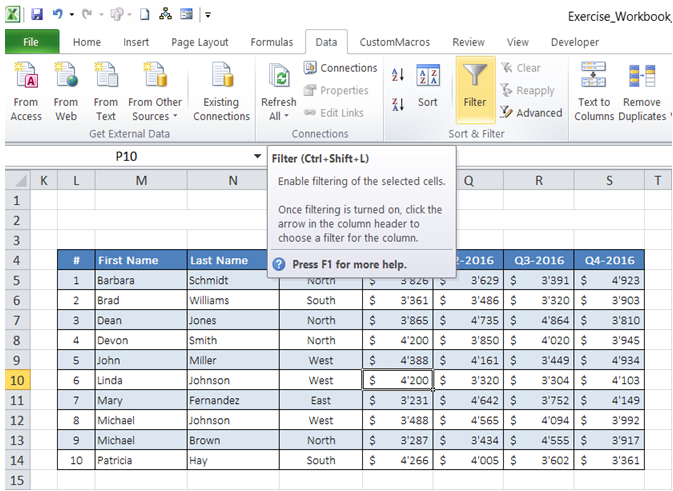
Task: Switch to the Formulas ribbon tab
Action: tap(272, 42)
